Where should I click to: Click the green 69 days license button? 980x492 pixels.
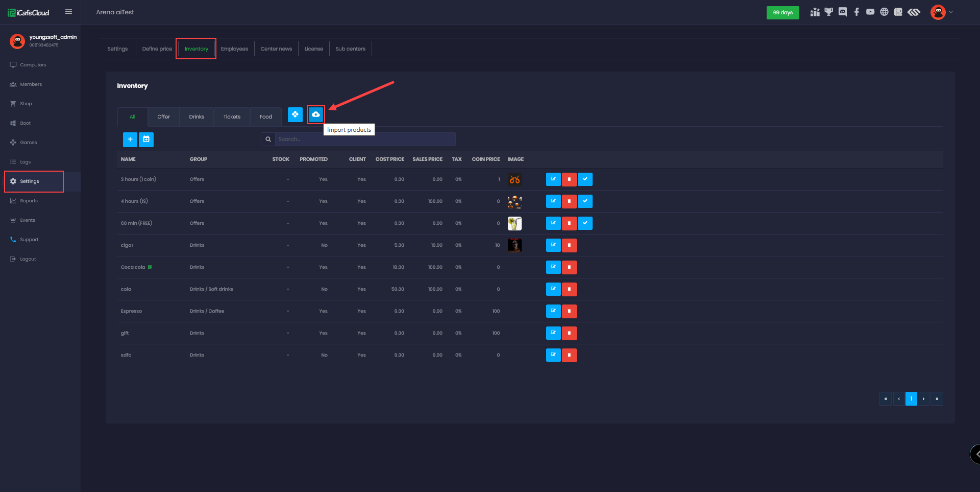coord(782,13)
